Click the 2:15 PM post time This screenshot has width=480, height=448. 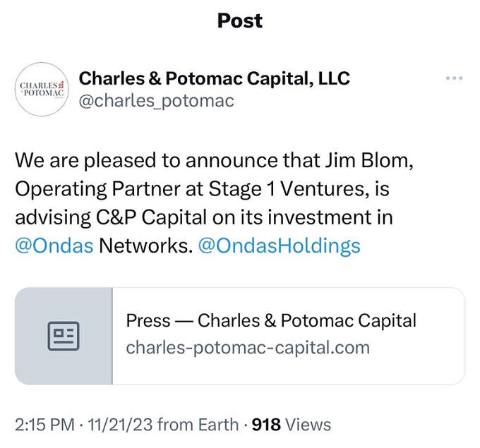click(x=44, y=424)
